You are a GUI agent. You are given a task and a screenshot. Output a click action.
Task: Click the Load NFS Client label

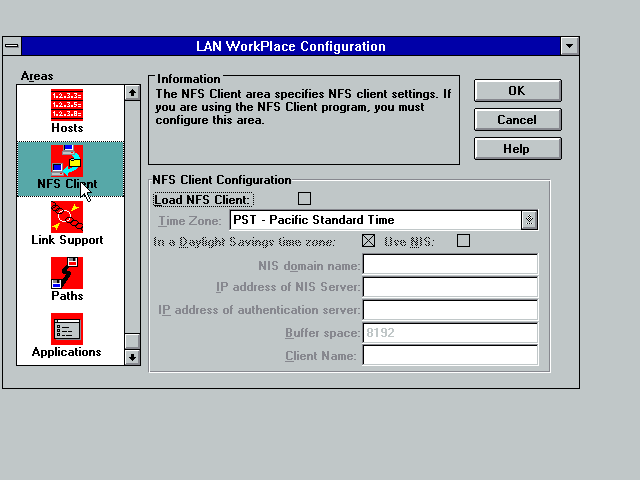(202, 200)
